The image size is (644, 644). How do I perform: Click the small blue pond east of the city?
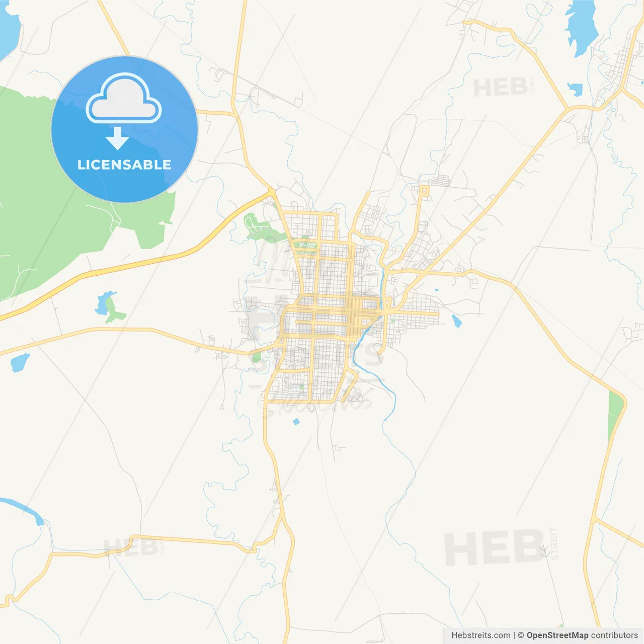456,321
